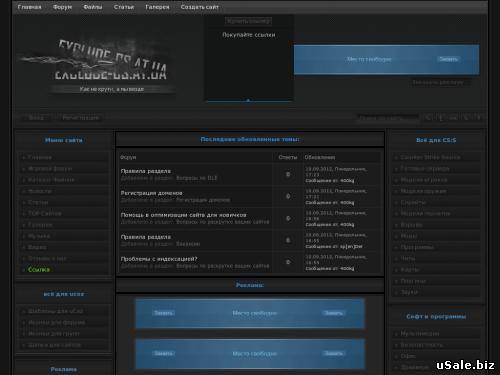This screenshot has height=375, width=500.
Task: Click the Обновления column header
Action: (320, 157)
